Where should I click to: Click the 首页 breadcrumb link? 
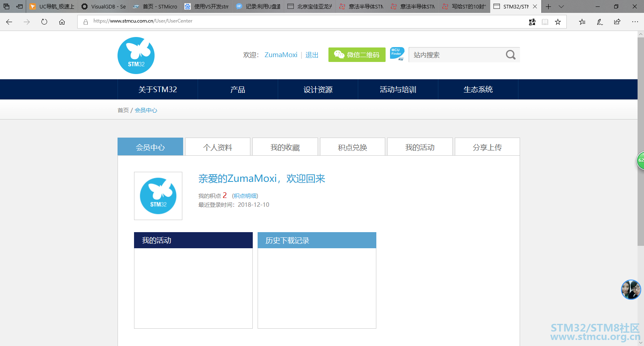(x=123, y=110)
